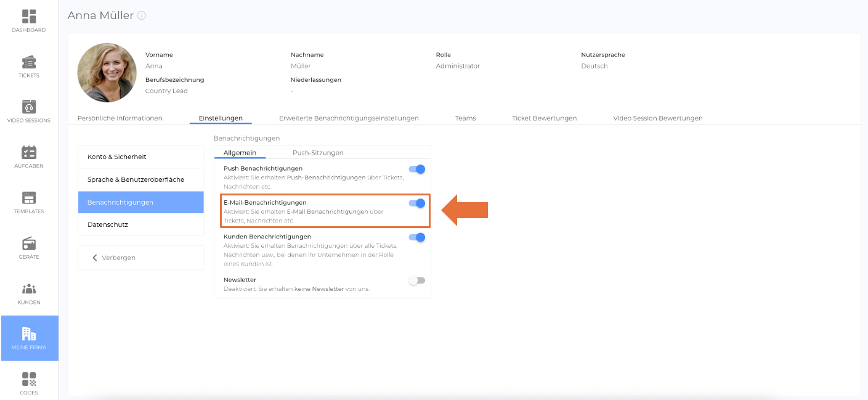This screenshot has height=400, width=868.
Task: Select Sprache & Benutzeroberfläche section
Action: [x=140, y=179]
